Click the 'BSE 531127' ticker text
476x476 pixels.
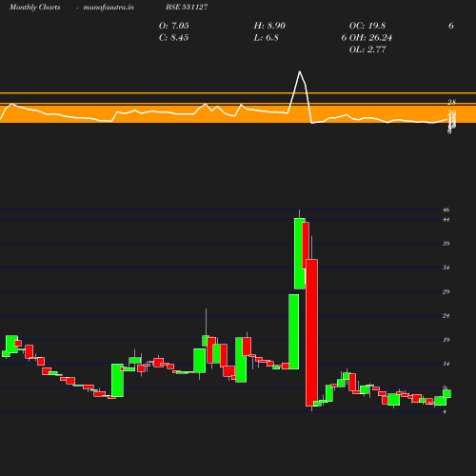point(187,7)
